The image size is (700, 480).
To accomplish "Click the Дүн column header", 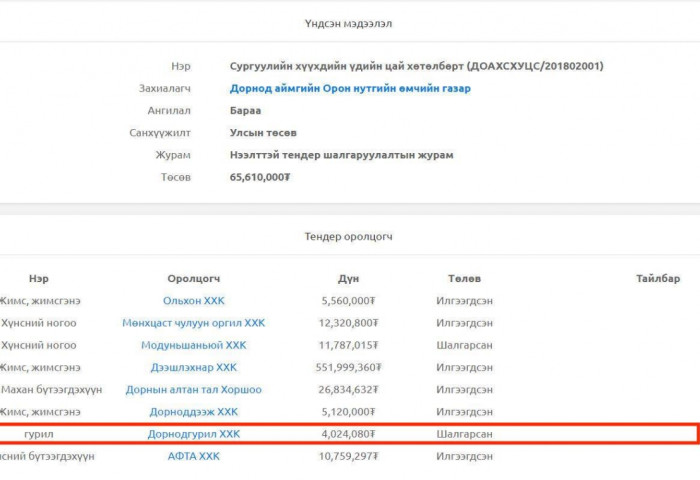I will [x=349, y=279].
